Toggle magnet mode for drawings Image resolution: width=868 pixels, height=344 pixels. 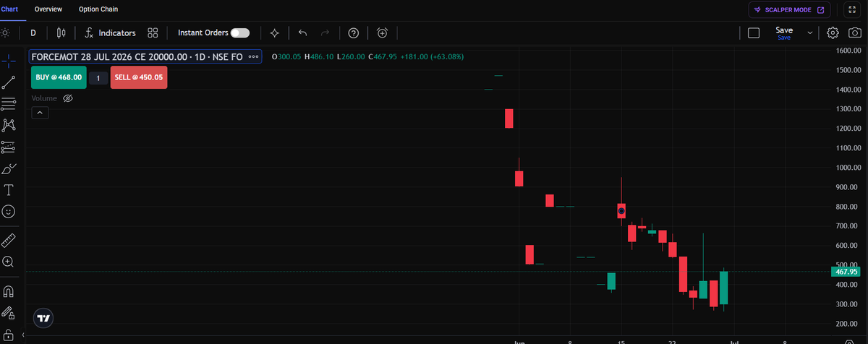coord(9,292)
